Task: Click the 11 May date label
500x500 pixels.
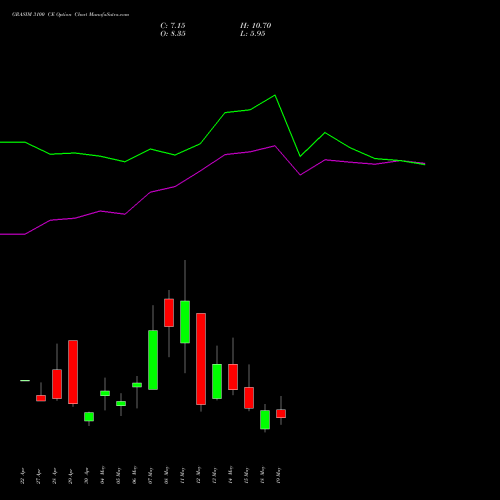Action: [182, 475]
